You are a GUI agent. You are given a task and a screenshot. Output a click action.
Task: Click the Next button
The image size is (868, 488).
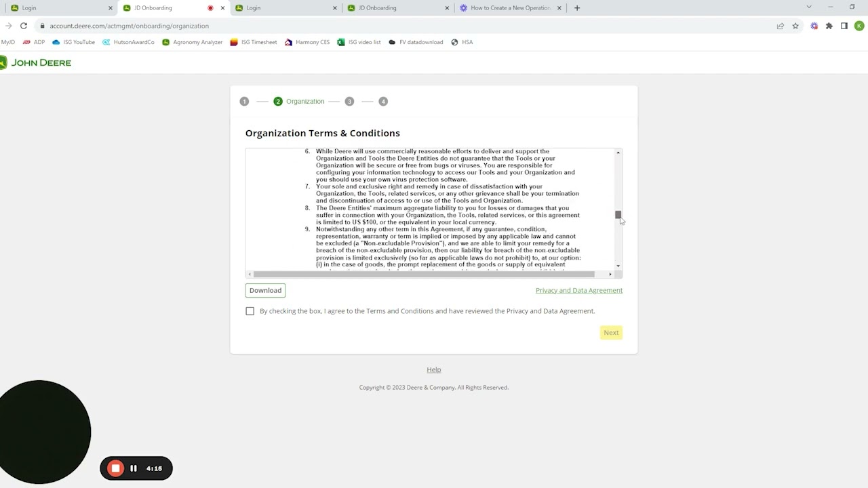[611, 333]
